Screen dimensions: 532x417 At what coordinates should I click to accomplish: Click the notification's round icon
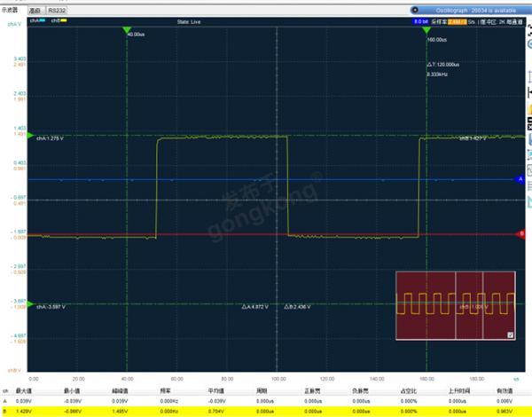coord(415,10)
